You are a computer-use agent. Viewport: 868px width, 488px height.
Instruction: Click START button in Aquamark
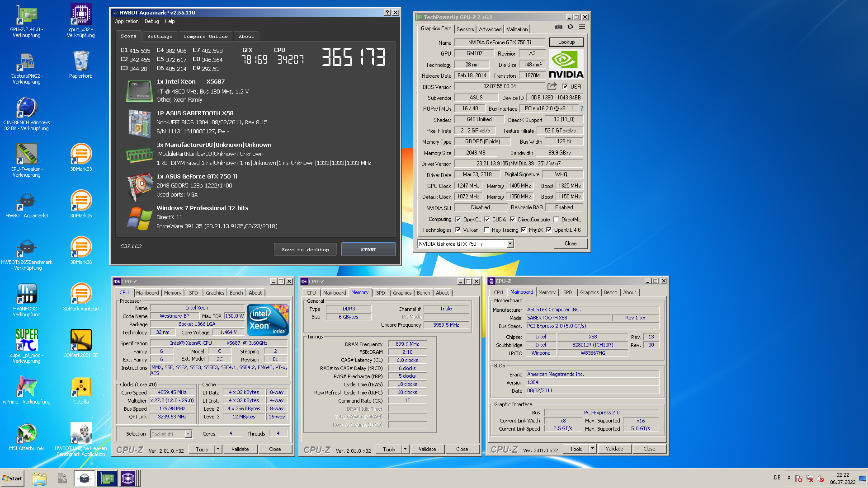pyautogui.click(x=368, y=249)
